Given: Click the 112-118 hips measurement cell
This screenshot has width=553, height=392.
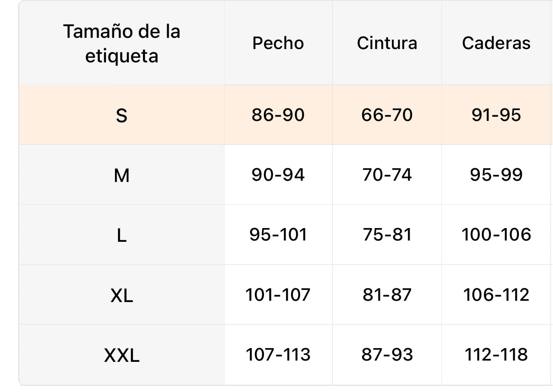Looking at the screenshot, I should tap(496, 355).
